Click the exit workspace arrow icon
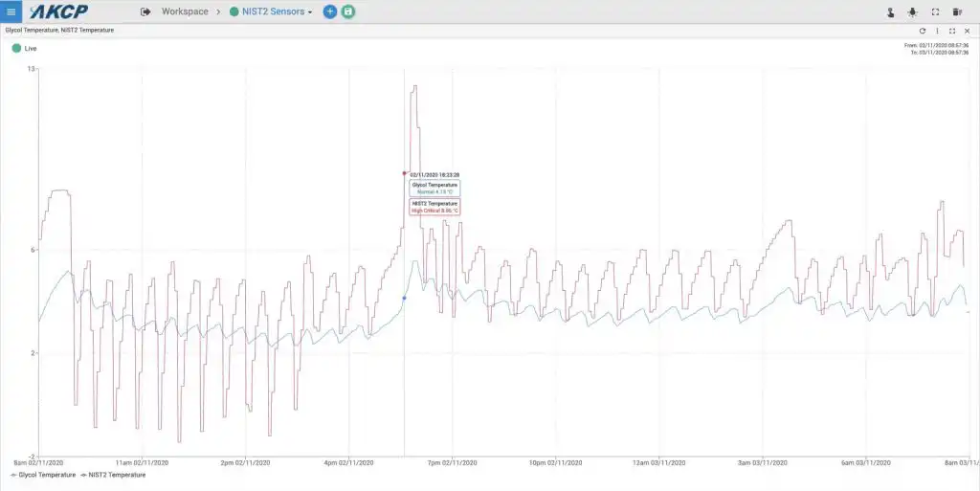980x491 pixels. [145, 11]
